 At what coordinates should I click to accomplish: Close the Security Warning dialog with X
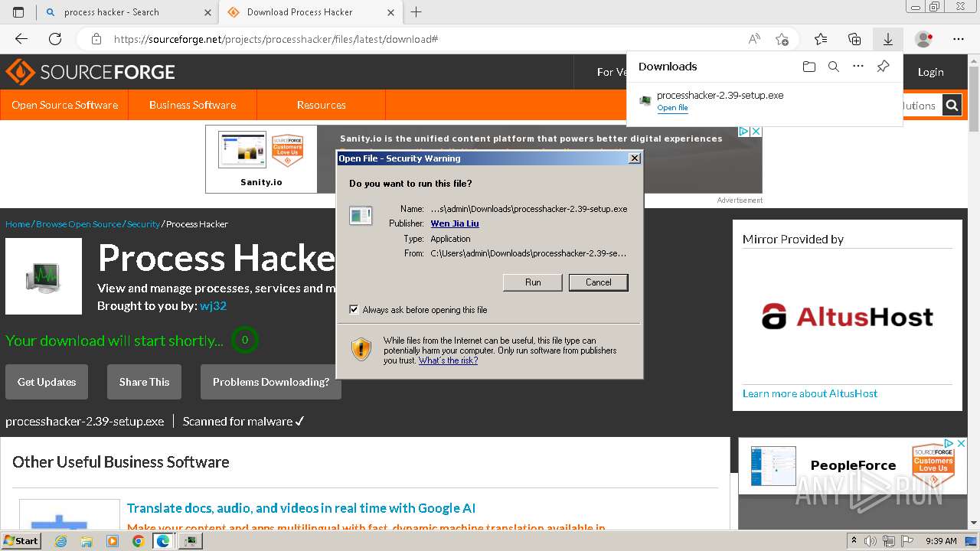coord(634,158)
